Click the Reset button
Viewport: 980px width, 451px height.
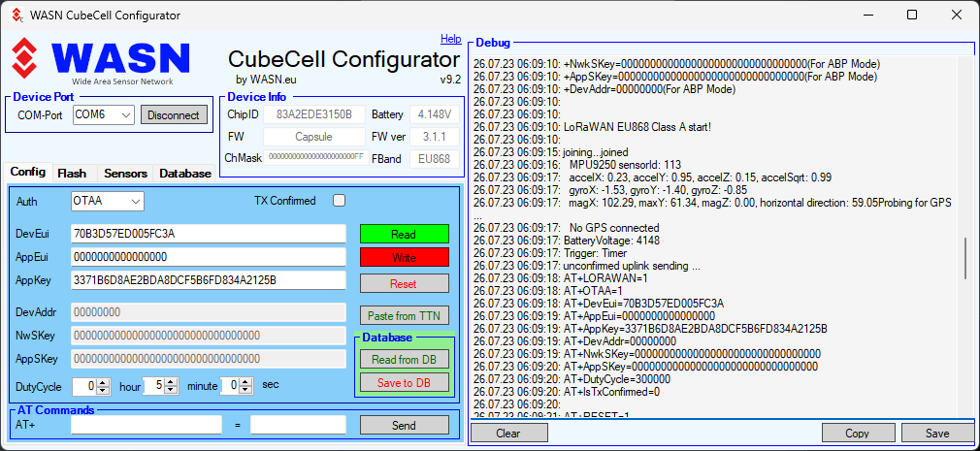tap(404, 283)
